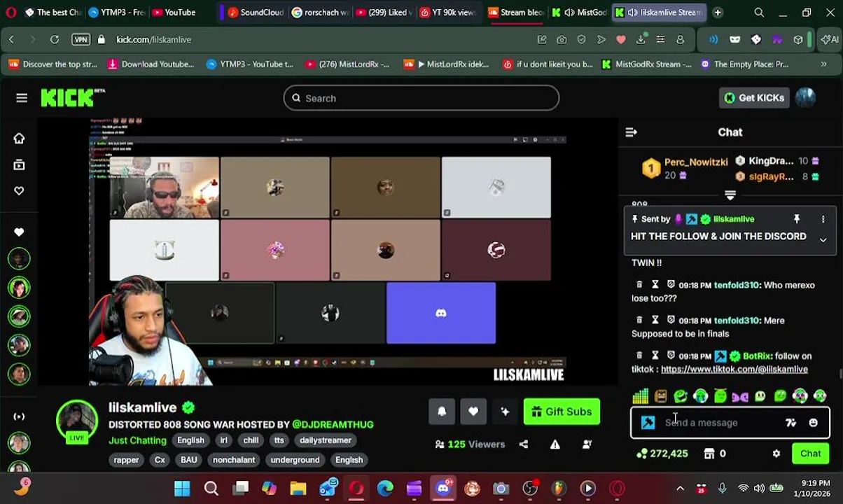Expand the bookmarks overflow chevron
The width and height of the screenshot is (843, 504).
823,64
